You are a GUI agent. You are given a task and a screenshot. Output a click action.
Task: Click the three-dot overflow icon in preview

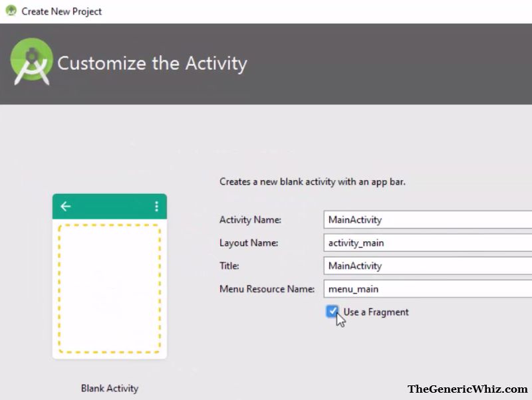click(156, 206)
